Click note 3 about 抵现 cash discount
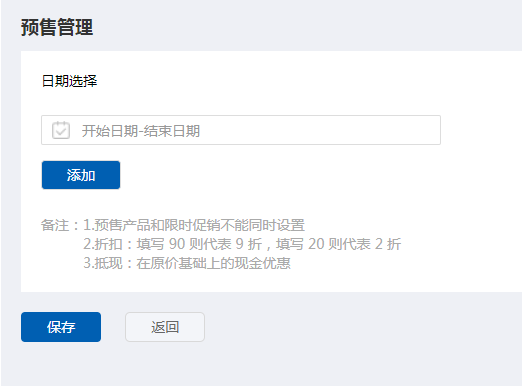 pyautogui.click(x=187, y=263)
